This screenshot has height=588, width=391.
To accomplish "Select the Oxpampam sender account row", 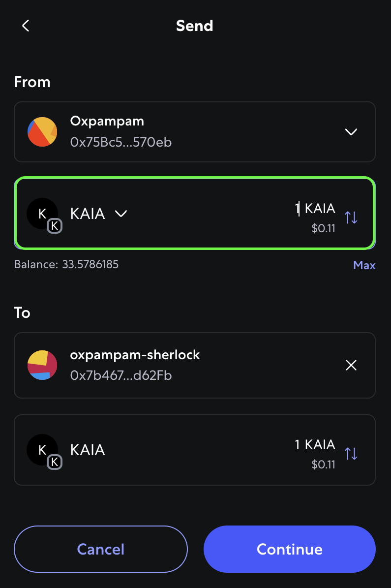I will (195, 132).
